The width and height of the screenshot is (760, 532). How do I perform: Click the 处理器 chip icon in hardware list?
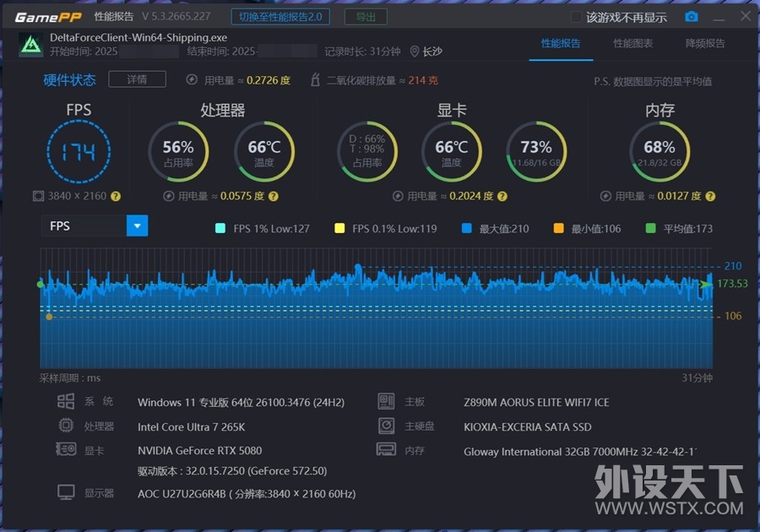(x=66, y=426)
